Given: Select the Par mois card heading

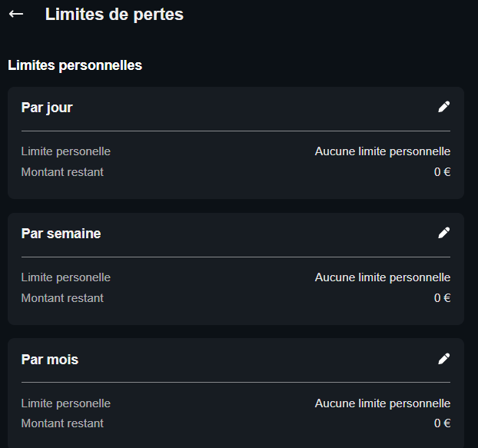Looking at the screenshot, I should coord(50,360).
